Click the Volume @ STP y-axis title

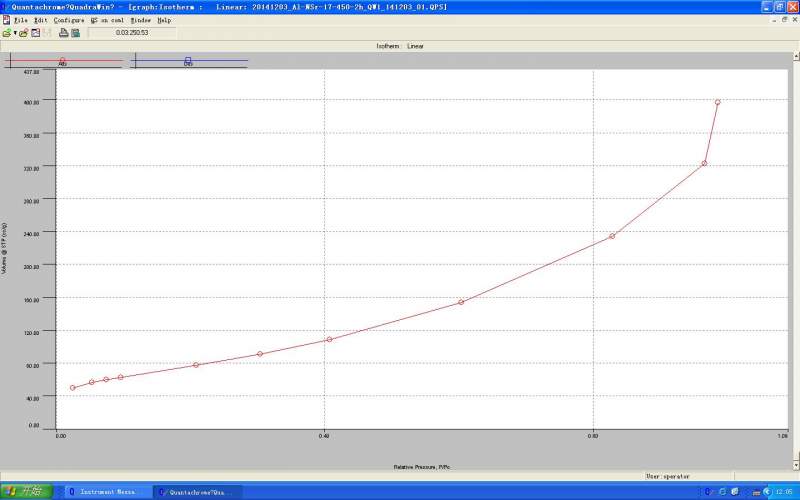pyautogui.click(x=4, y=248)
